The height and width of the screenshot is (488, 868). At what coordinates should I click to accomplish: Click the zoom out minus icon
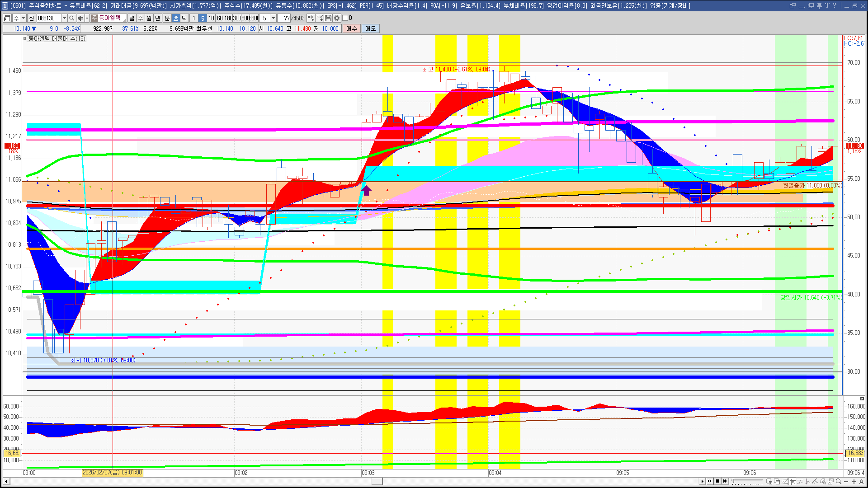tap(846, 481)
